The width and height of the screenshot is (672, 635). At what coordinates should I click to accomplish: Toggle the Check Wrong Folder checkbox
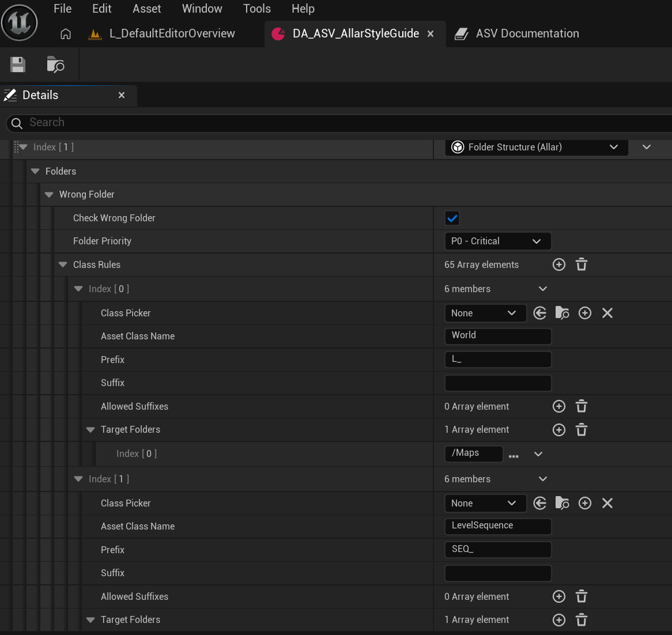(x=452, y=218)
